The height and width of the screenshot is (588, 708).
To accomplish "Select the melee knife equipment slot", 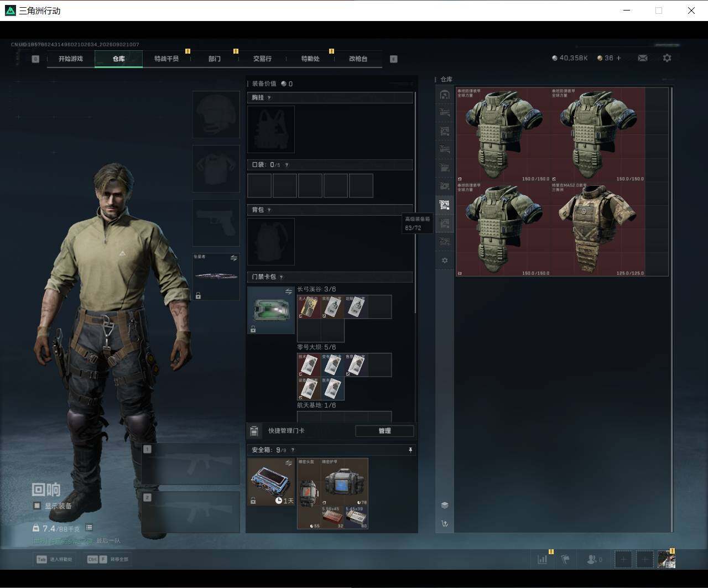I will (216, 277).
